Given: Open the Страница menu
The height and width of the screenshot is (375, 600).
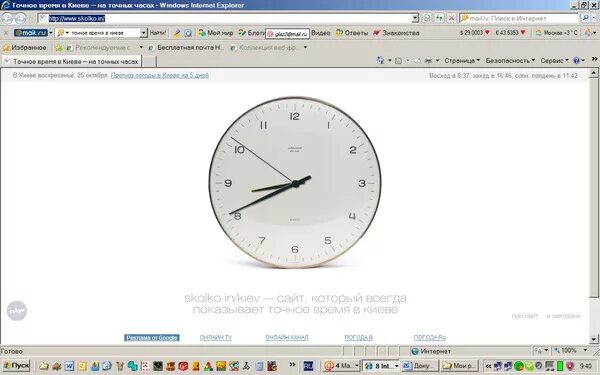Looking at the screenshot, I should [462, 60].
